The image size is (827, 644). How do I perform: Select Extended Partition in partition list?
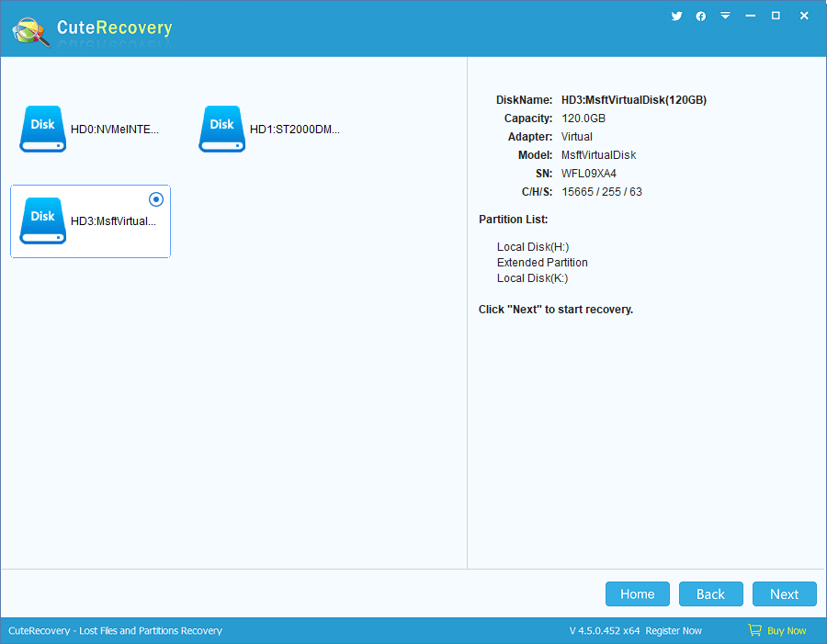coord(542,262)
